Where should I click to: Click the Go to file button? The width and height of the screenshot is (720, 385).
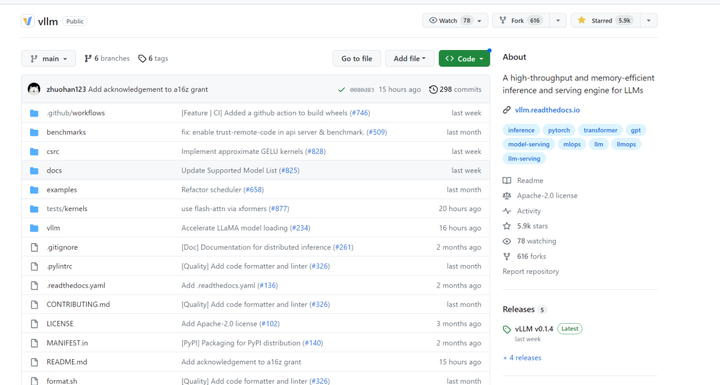click(356, 58)
